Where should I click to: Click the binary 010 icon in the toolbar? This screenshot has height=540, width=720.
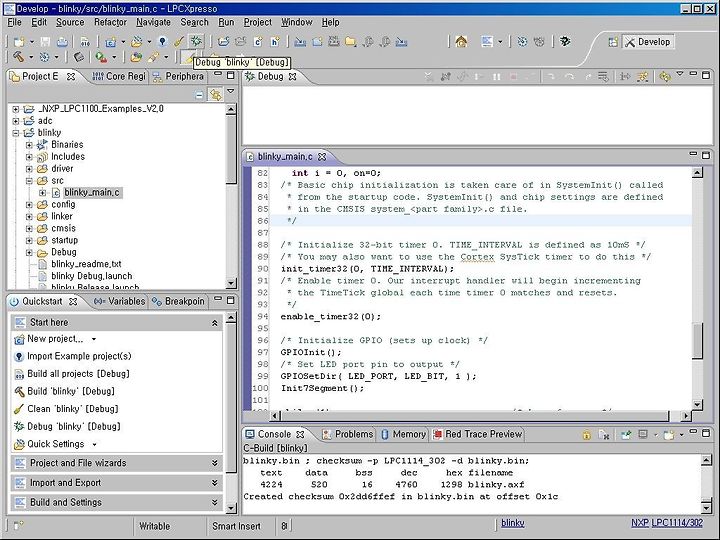[x=85, y=42]
